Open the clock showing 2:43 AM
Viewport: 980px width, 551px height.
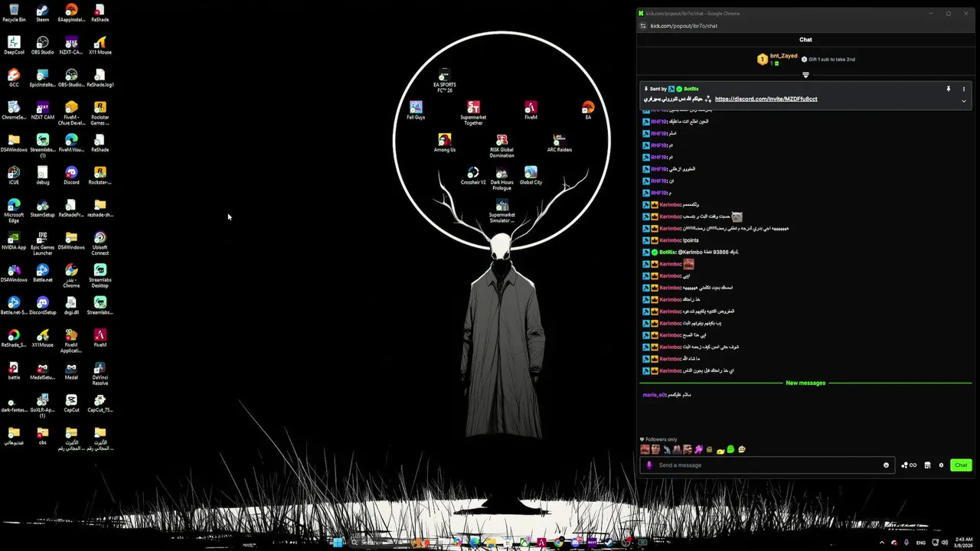(963, 543)
